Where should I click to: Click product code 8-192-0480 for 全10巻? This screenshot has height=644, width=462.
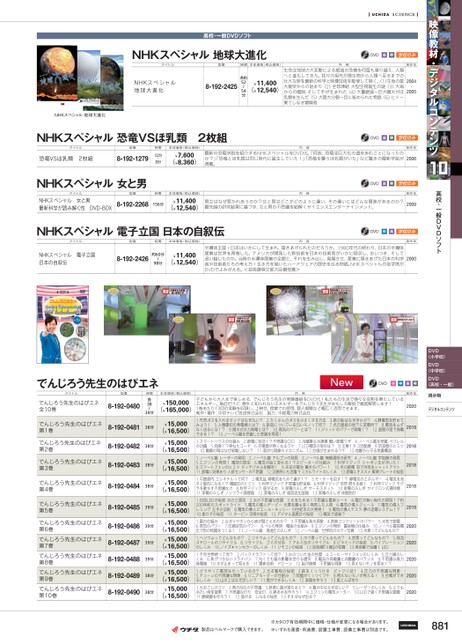[124, 406]
